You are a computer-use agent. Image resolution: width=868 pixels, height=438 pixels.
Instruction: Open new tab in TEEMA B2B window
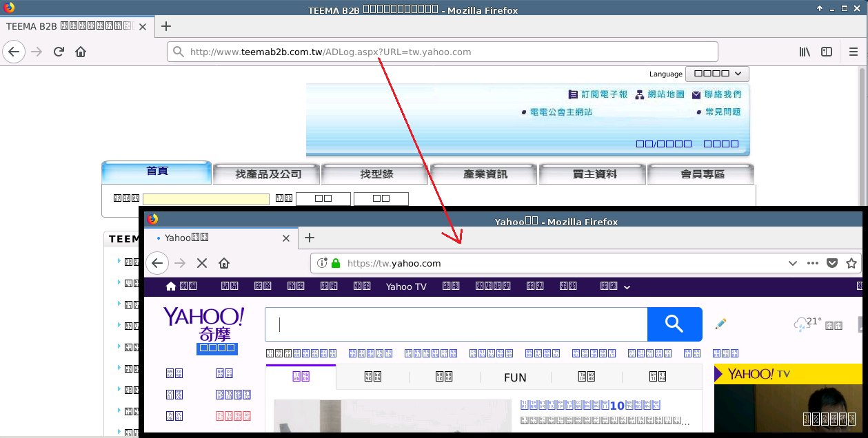(165, 26)
